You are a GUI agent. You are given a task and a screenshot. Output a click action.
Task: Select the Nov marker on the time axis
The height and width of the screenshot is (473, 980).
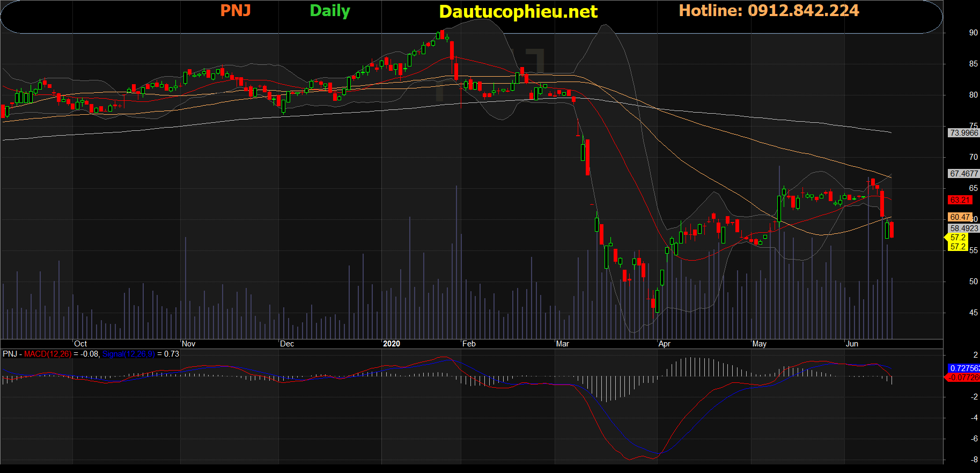pos(188,344)
